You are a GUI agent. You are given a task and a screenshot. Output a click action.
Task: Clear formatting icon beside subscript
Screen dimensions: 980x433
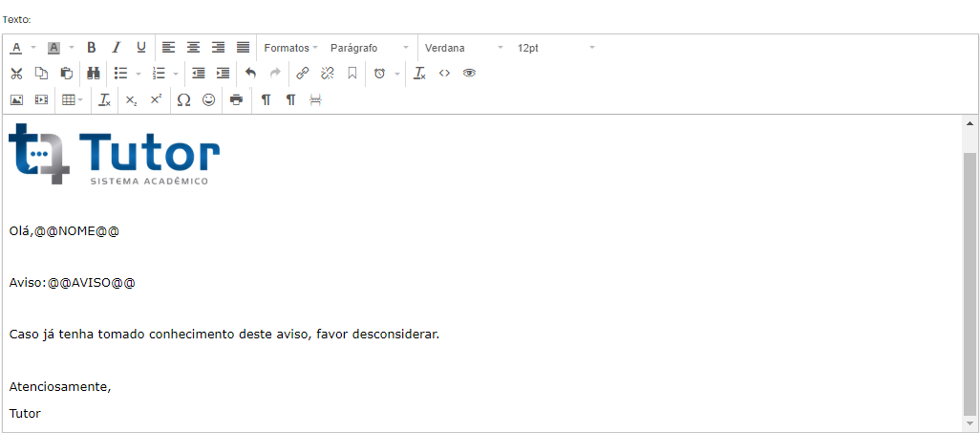tap(105, 99)
